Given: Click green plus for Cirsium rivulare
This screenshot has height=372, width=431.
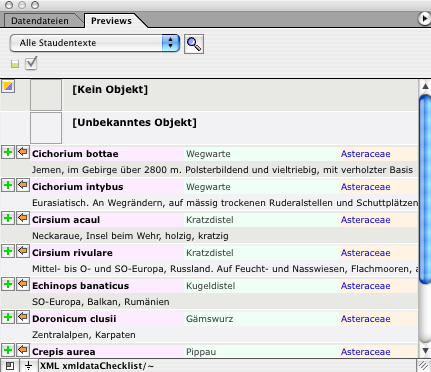Looking at the screenshot, I should [8, 251].
